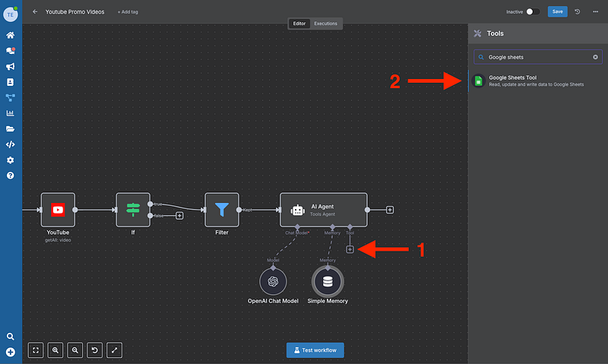Open the megaphone marketing icon
This screenshot has width=608, height=364.
tap(11, 66)
